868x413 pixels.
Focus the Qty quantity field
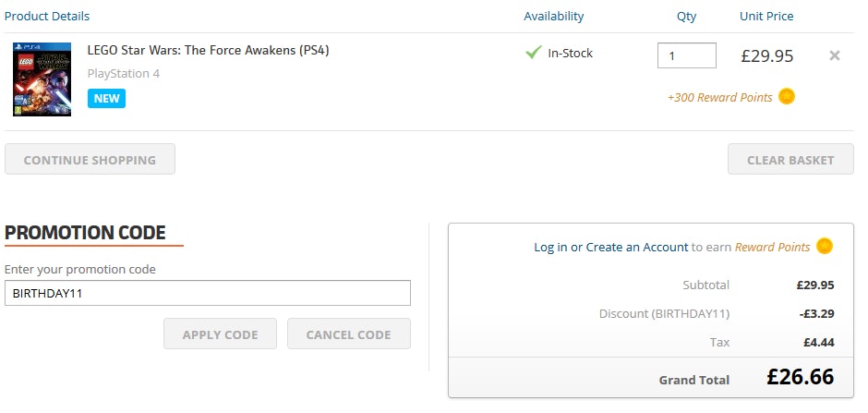[686, 55]
